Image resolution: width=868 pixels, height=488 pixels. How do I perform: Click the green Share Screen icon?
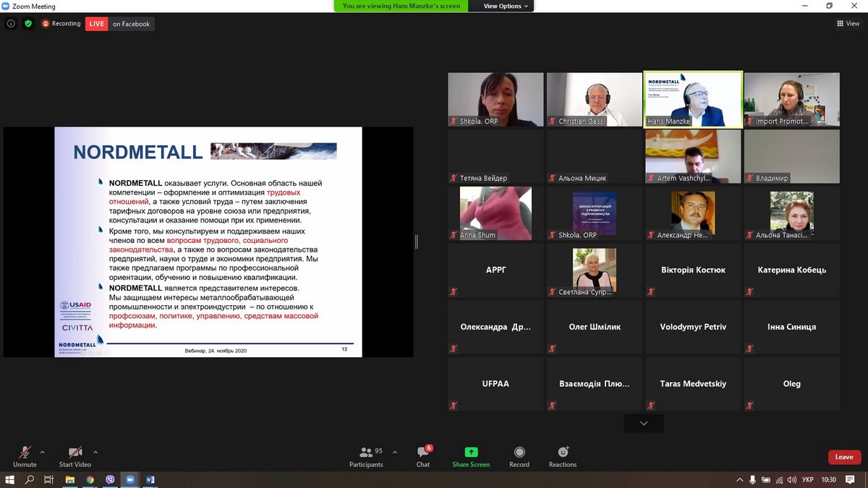pyautogui.click(x=471, y=456)
